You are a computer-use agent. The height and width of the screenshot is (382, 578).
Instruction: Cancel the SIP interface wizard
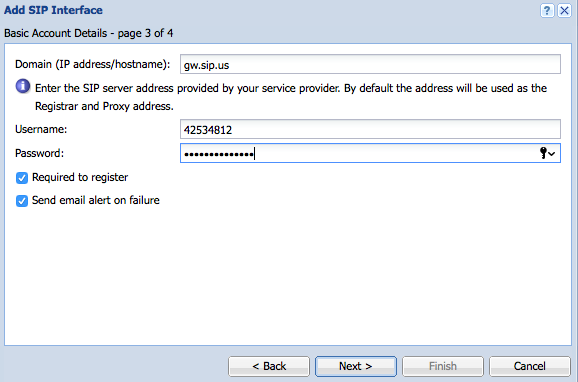coord(530,366)
